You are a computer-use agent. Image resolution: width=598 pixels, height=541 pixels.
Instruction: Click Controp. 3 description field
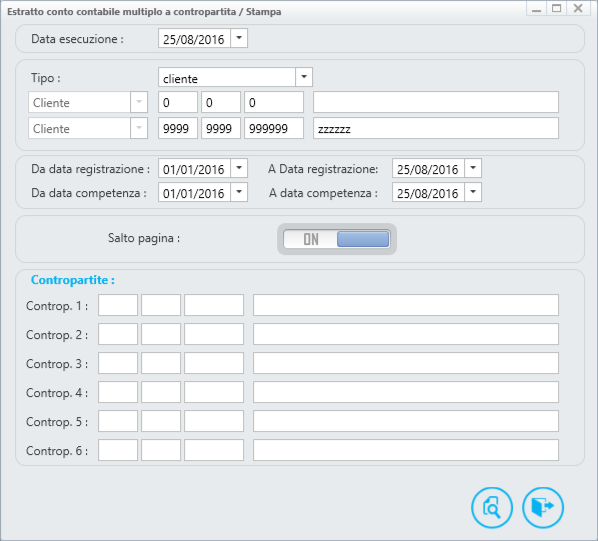click(x=406, y=363)
